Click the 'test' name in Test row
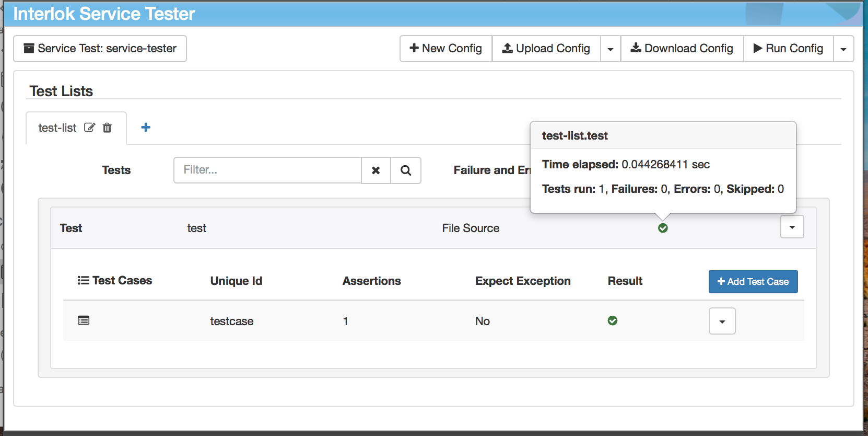 pyautogui.click(x=196, y=228)
